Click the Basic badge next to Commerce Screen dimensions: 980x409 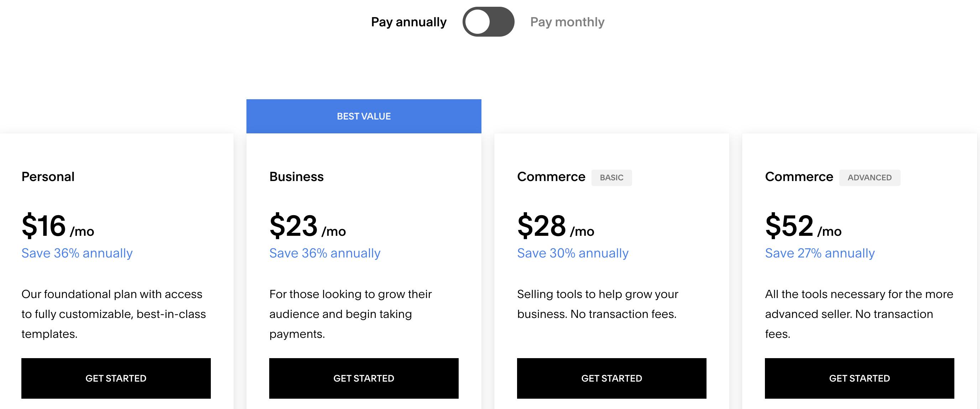pyautogui.click(x=611, y=177)
